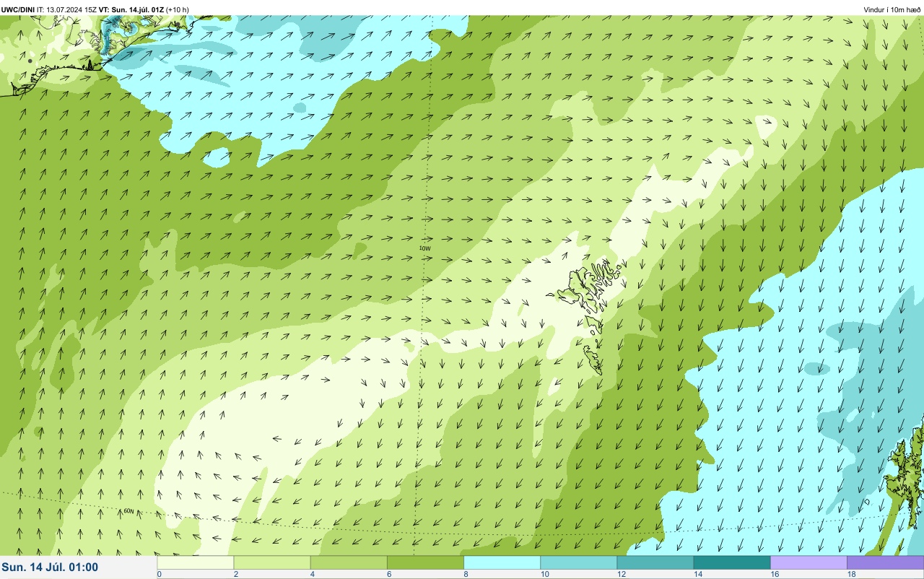Click the "10W" longitude label on map

424,248
